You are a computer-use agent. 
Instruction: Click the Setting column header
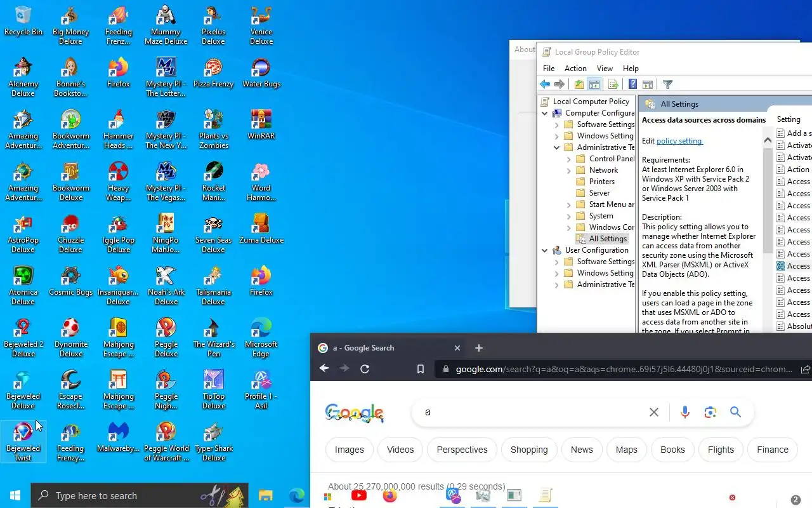(789, 119)
